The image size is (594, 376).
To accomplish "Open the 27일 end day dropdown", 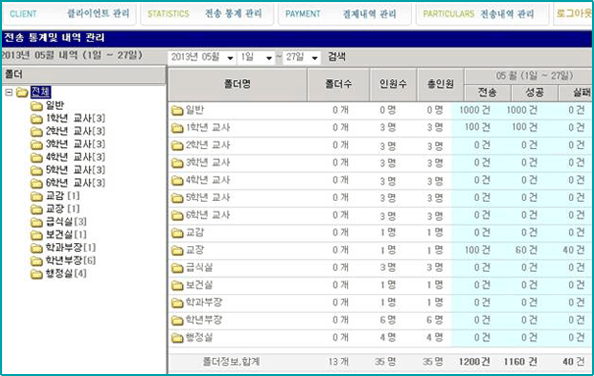I will (x=302, y=58).
